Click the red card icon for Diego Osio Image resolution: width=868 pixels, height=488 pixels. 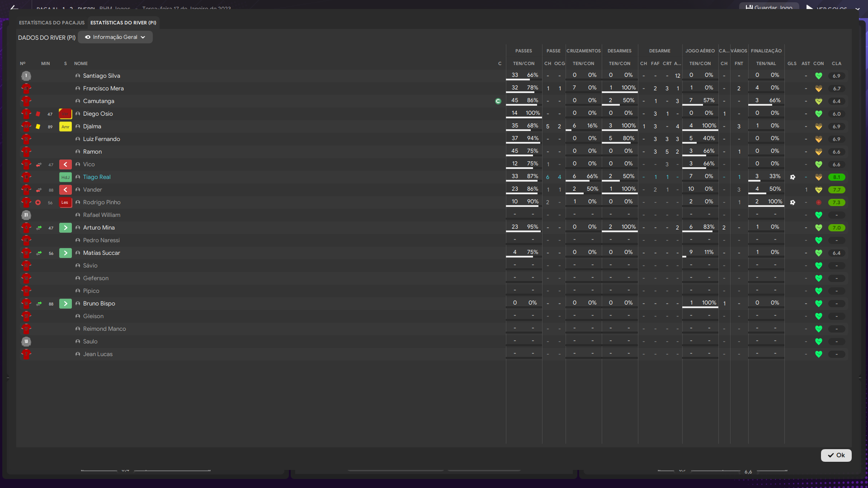(x=38, y=114)
